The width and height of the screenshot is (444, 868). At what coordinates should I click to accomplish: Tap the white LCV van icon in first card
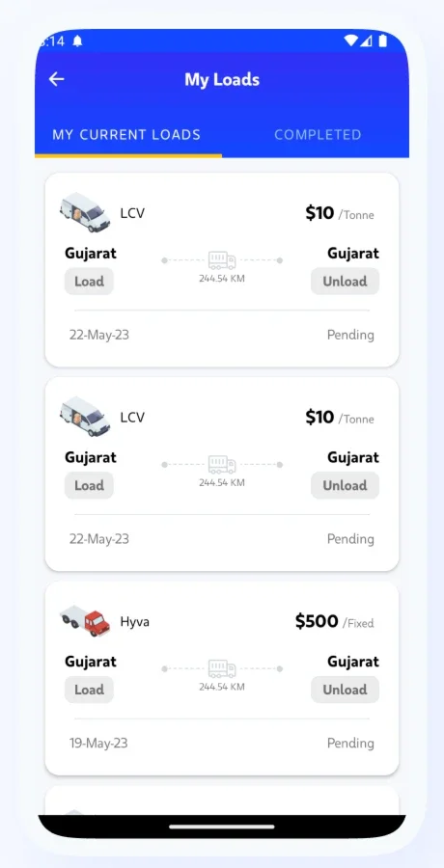85,212
